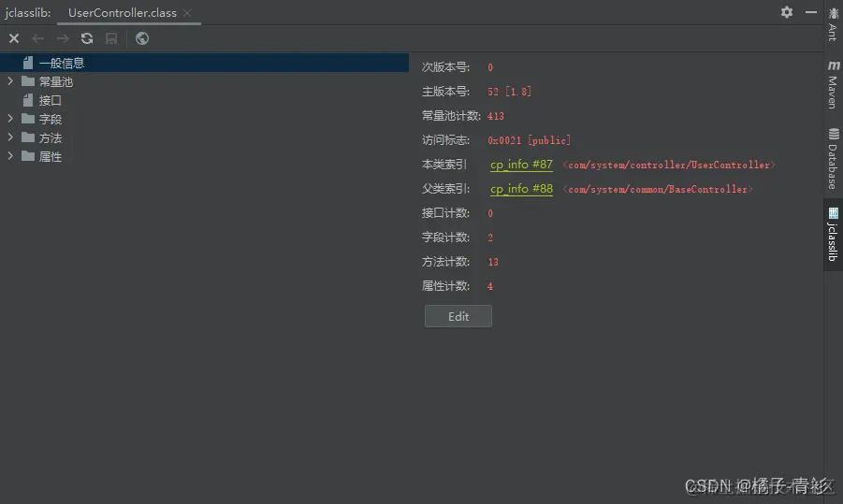Click the 父类索引 label
The height and width of the screenshot is (504, 843).
pos(445,189)
